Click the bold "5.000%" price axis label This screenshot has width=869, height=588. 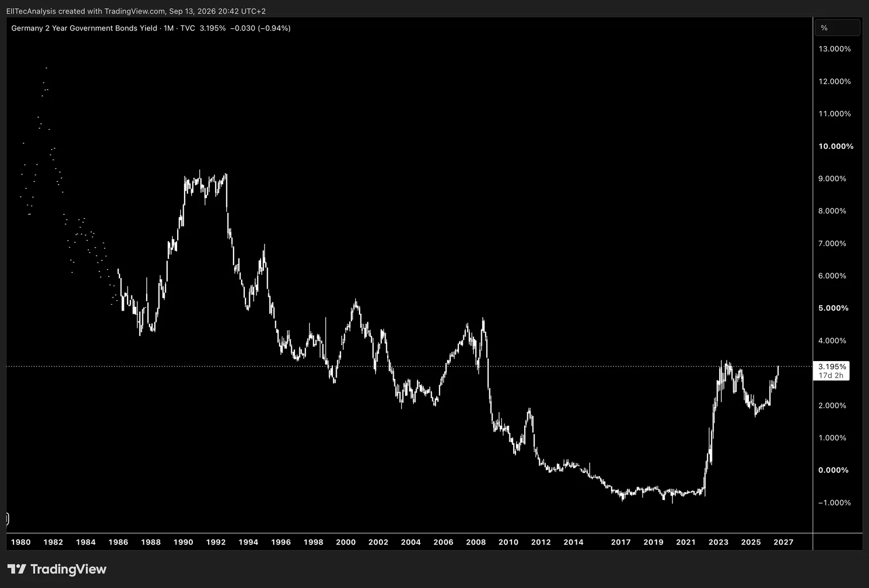click(x=833, y=308)
